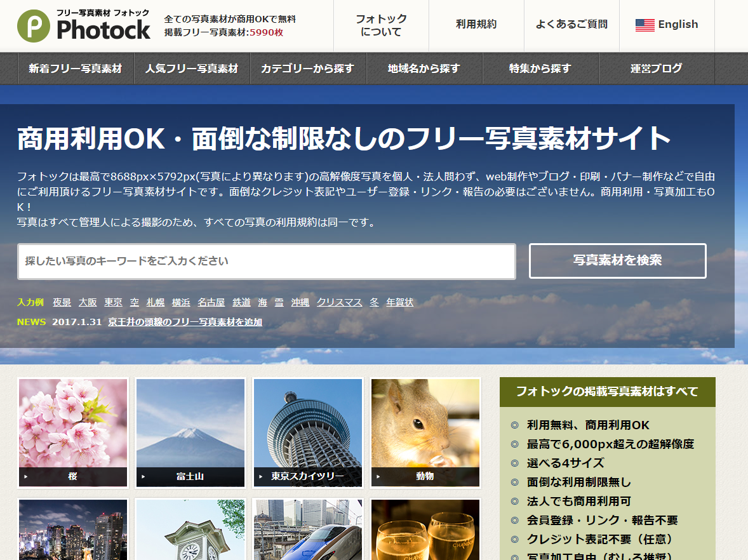Image resolution: width=748 pixels, height=560 pixels.
Task: Select 特集から探す in nav bar
Action: (x=540, y=69)
